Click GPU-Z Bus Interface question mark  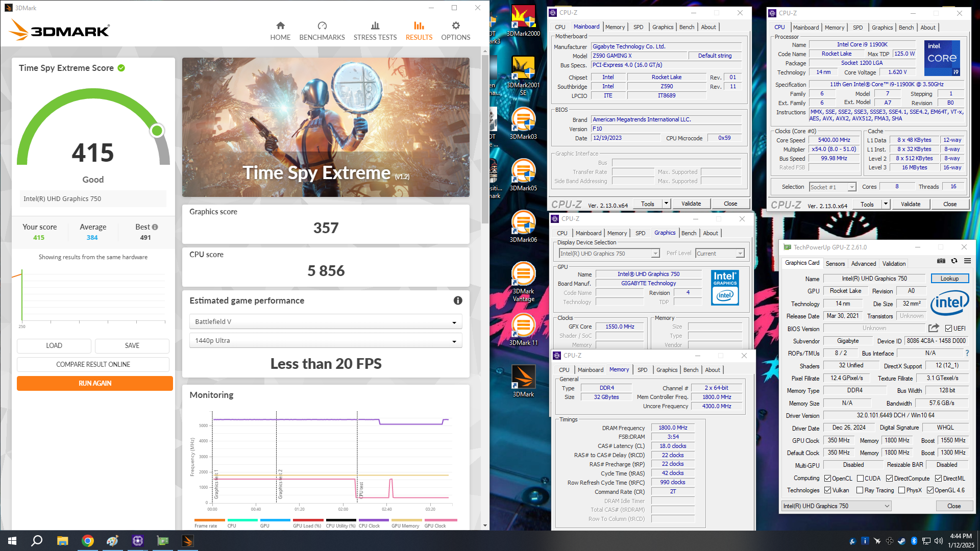[x=967, y=353]
